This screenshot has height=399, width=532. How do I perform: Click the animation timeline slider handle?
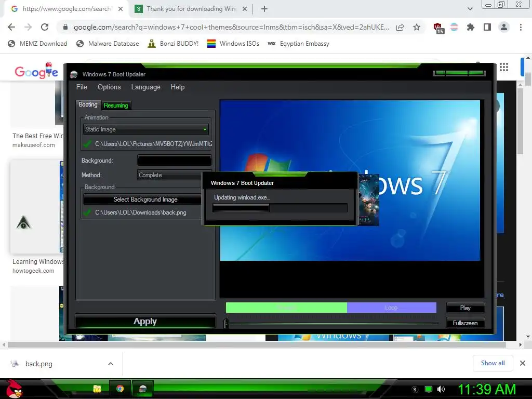(x=227, y=323)
